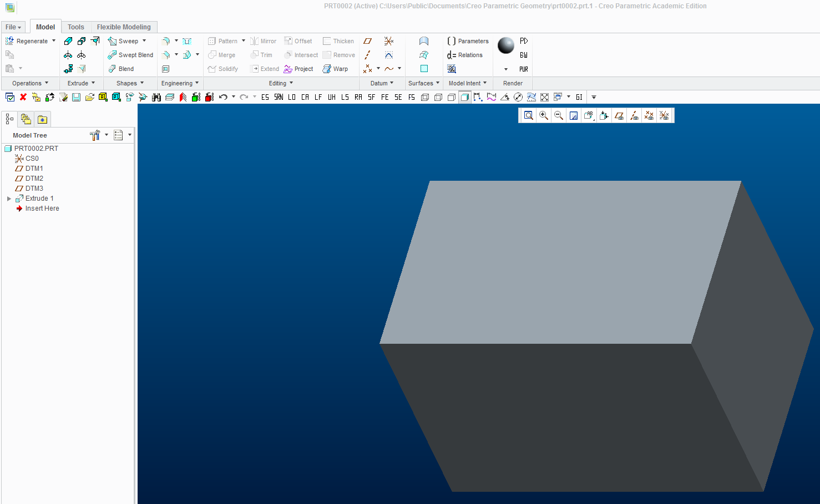Screen dimensions: 820x504
Task: Launch the Swept Blend tool
Action: [130, 54]
